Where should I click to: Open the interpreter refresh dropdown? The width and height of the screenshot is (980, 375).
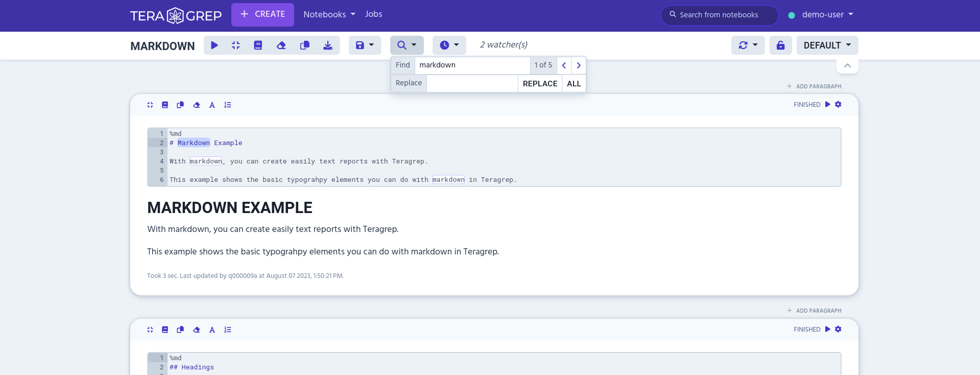(x=748, y=45)
